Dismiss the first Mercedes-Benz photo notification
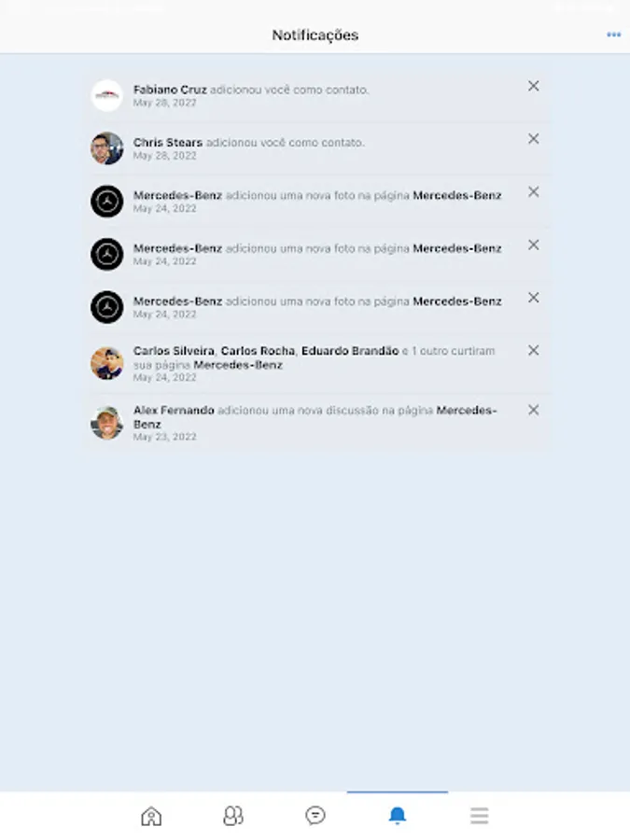 tap(533, 191)
